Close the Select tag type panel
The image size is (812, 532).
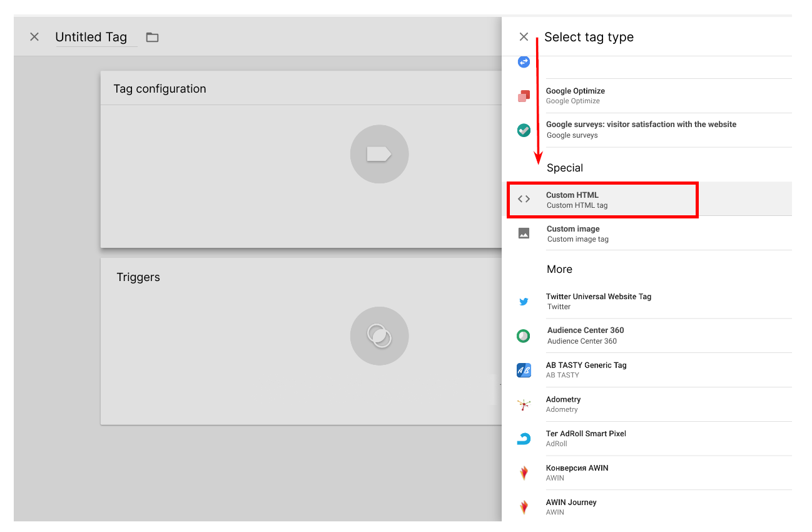point(524,37)
